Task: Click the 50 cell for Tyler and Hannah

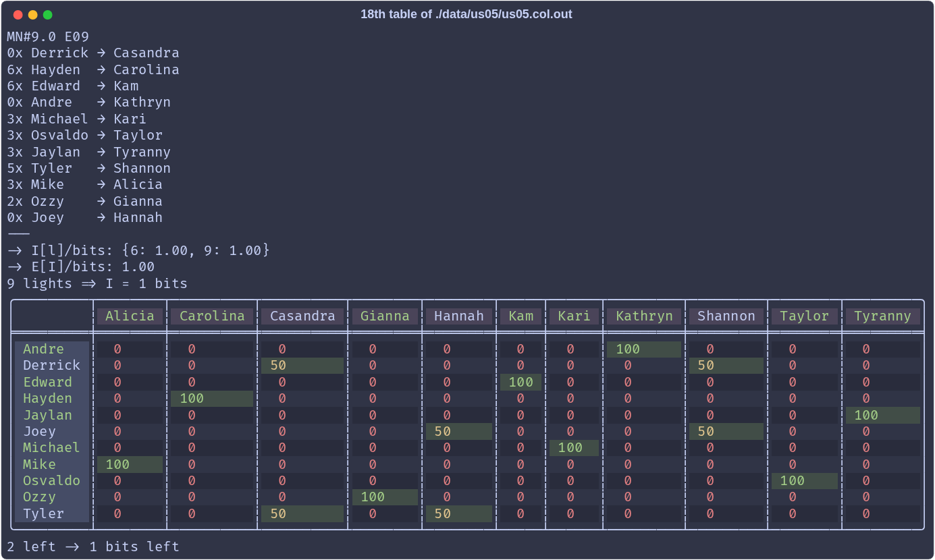Action: coord(459,513)
